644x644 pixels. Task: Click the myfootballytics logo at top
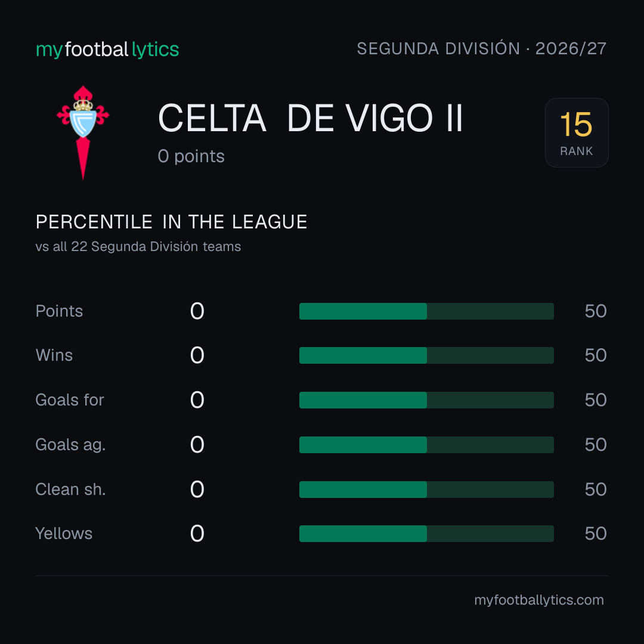tap(107, 49)
